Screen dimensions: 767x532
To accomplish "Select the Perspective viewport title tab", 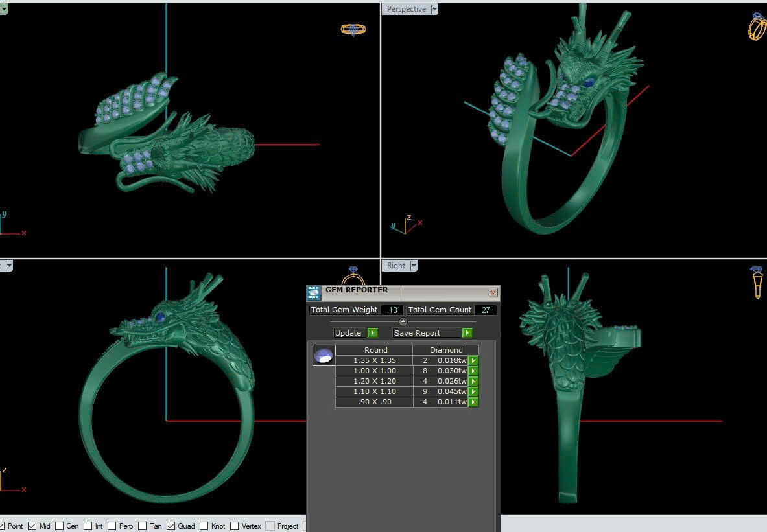I will (406, 9).
